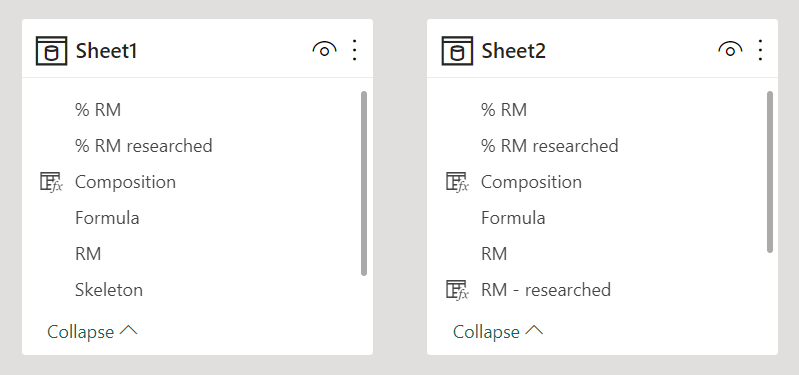Click the Sheet2 table icon
Viewport: 799px width, 375px height.
coord(457,51)
